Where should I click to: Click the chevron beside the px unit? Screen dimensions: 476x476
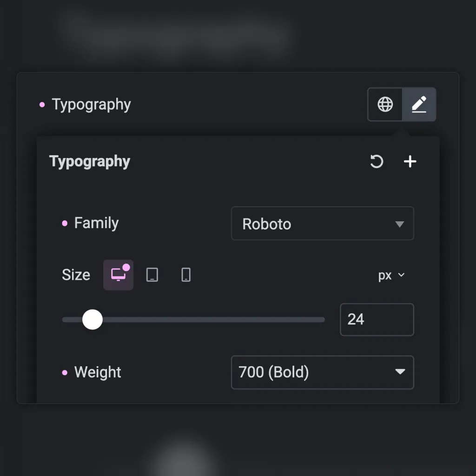pos(401,275)
